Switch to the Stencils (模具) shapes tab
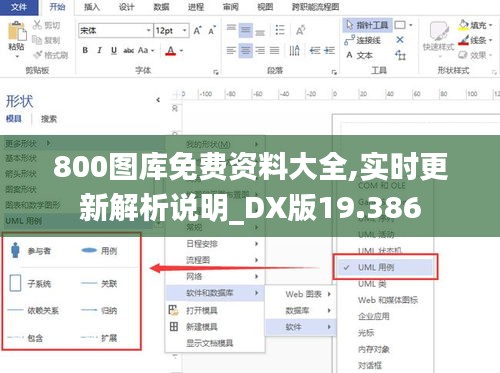 pyautogui.click(x=14, y=119)
